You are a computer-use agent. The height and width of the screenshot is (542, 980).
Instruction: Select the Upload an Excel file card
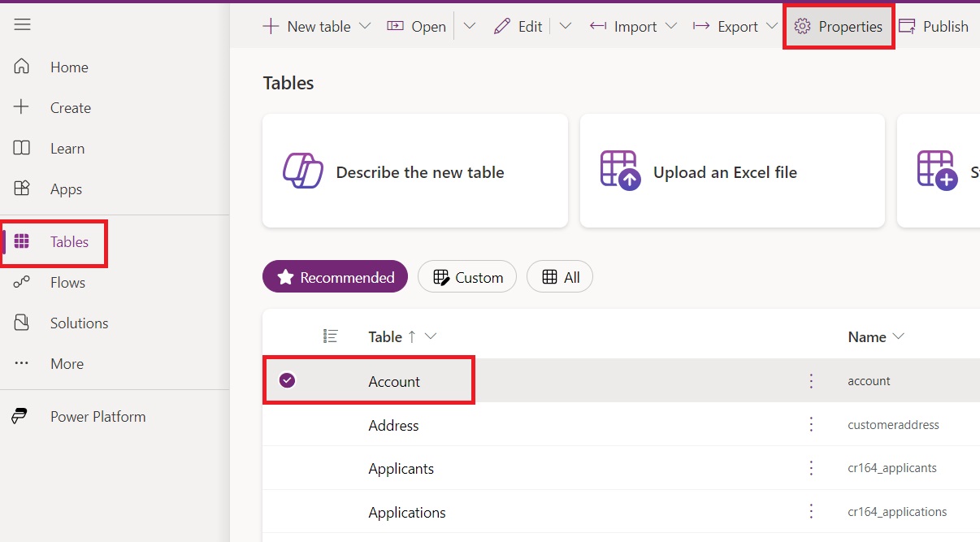[x=731, y=171]
